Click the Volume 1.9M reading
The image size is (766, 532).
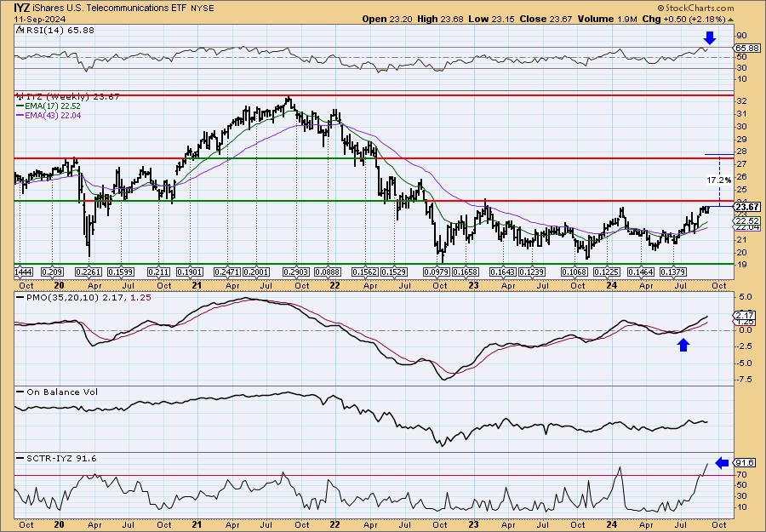click(x=607, y=19)
